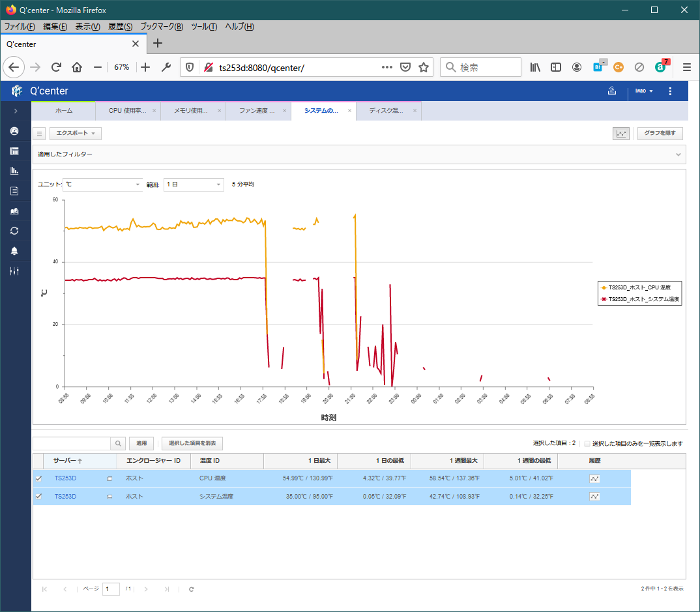The image size is (700, 612).
Task: Open the Q'center kebab more-options menu
Action: tap(670, 91)
